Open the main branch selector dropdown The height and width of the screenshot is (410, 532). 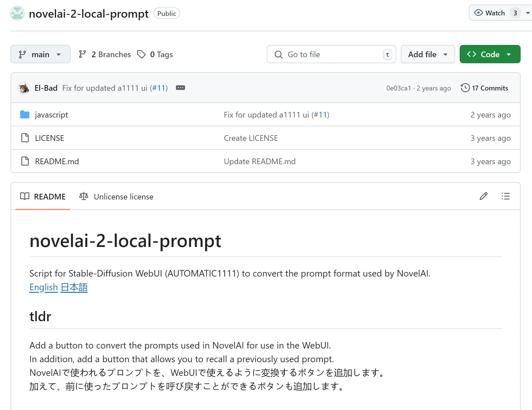click(40, 54)
